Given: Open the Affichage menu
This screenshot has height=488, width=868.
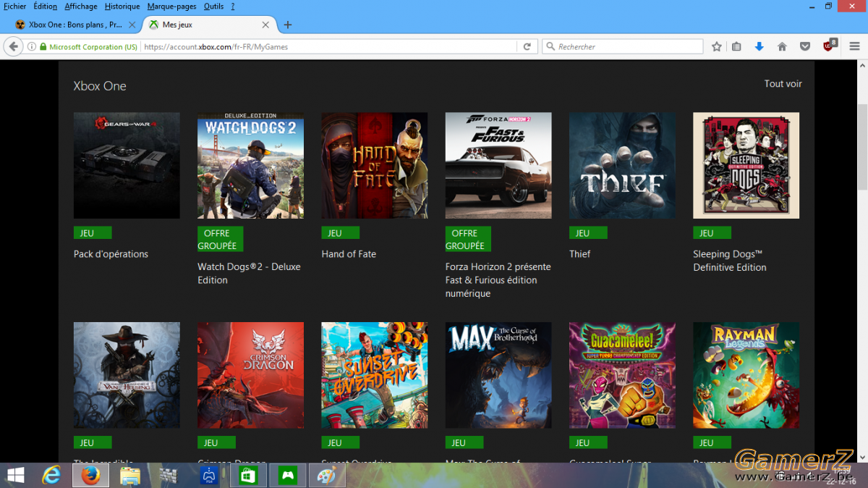Looking at the screenshot, I should coord(81,7).
